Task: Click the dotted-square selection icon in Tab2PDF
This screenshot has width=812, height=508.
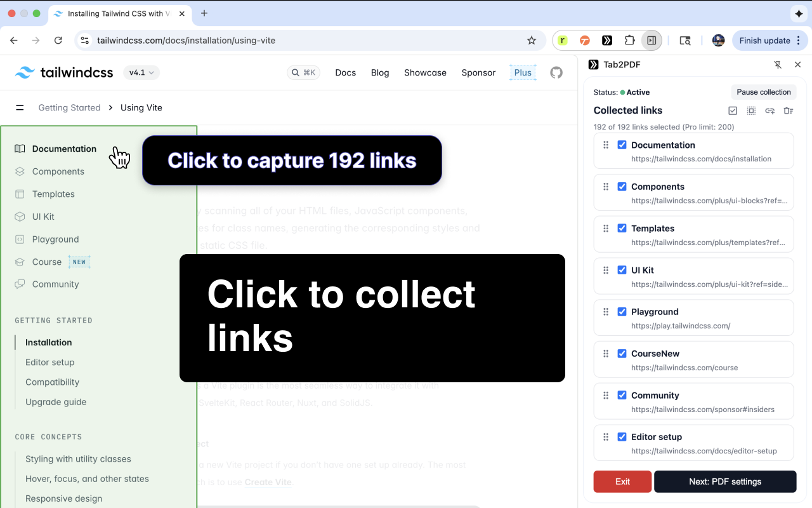Action: click(751, 110)
